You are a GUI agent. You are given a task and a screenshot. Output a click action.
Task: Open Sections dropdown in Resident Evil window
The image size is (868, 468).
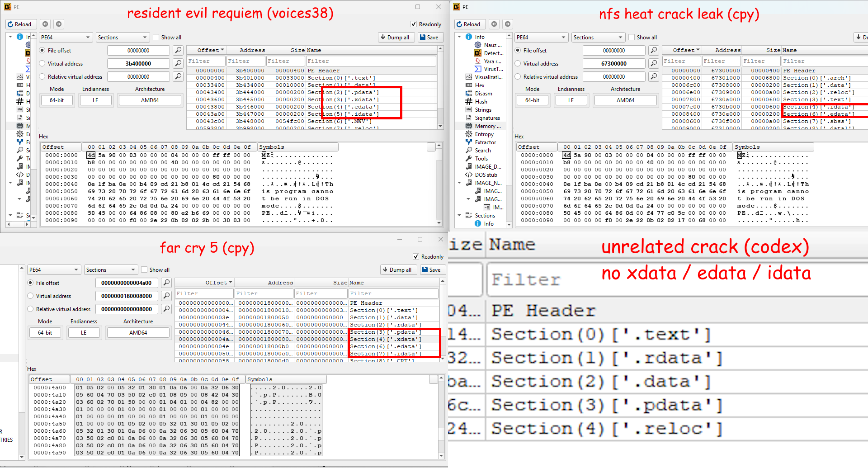[x=123, y=38]
